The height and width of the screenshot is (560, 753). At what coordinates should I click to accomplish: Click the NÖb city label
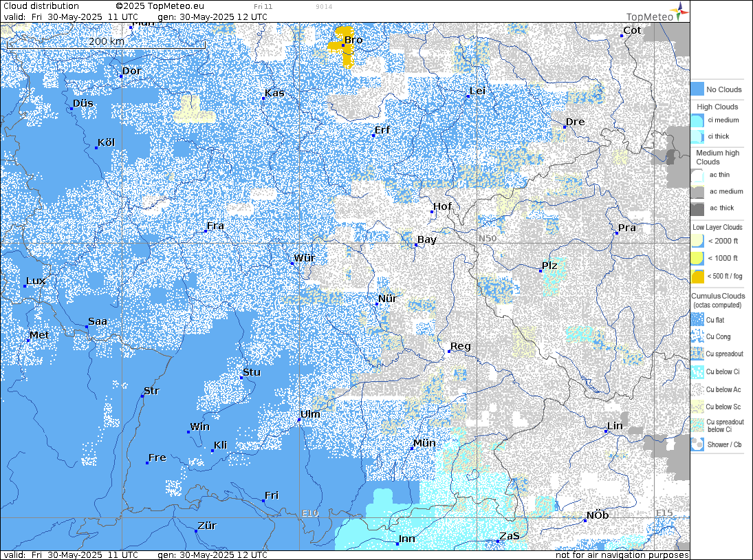coord(598,515)
